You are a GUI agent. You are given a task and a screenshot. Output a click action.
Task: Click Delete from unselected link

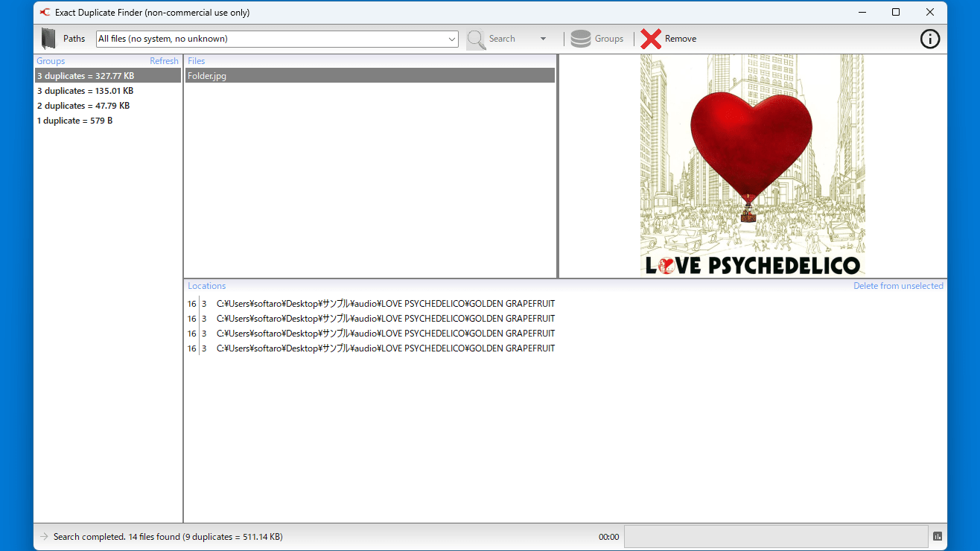point(898,286)
